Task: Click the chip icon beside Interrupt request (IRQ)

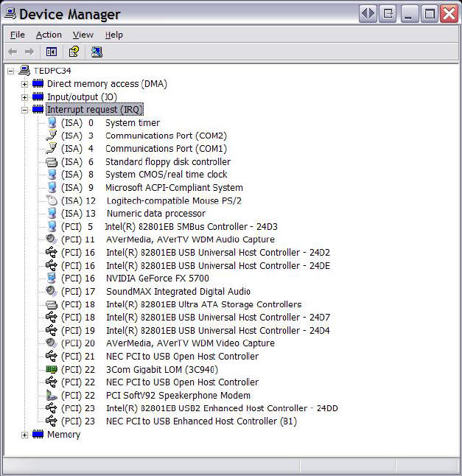Action: [38, 109]
